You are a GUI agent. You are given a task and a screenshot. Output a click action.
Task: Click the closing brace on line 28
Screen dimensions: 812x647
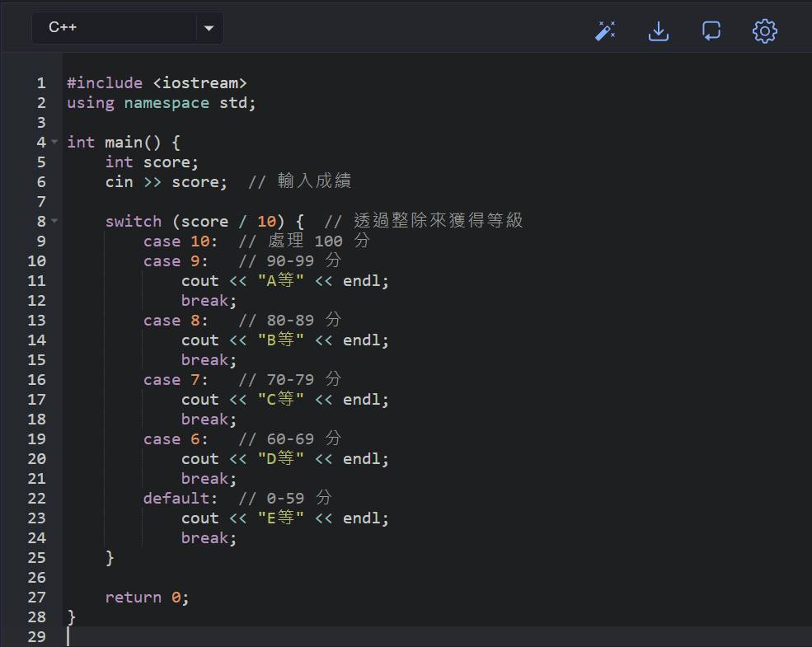[x=72, y=617]
